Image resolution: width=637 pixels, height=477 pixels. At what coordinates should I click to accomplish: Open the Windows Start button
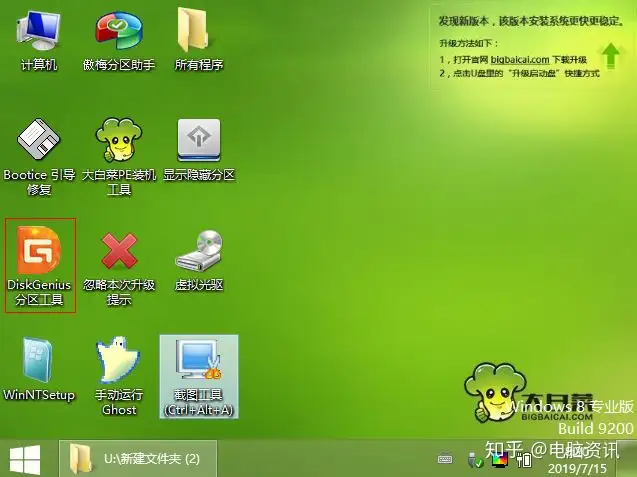tap(25, 459)
